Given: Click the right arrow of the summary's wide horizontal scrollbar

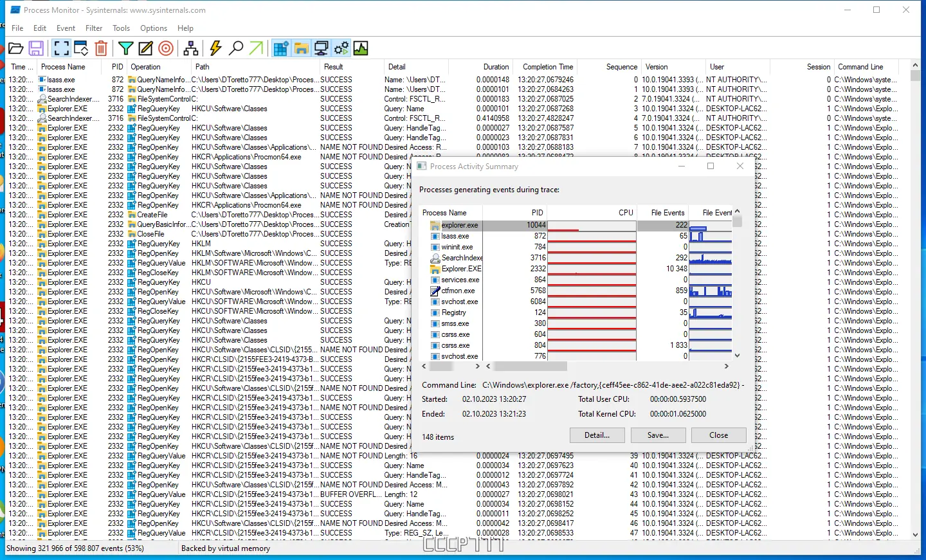Looking at the screenshot, I should coord(727,366).
